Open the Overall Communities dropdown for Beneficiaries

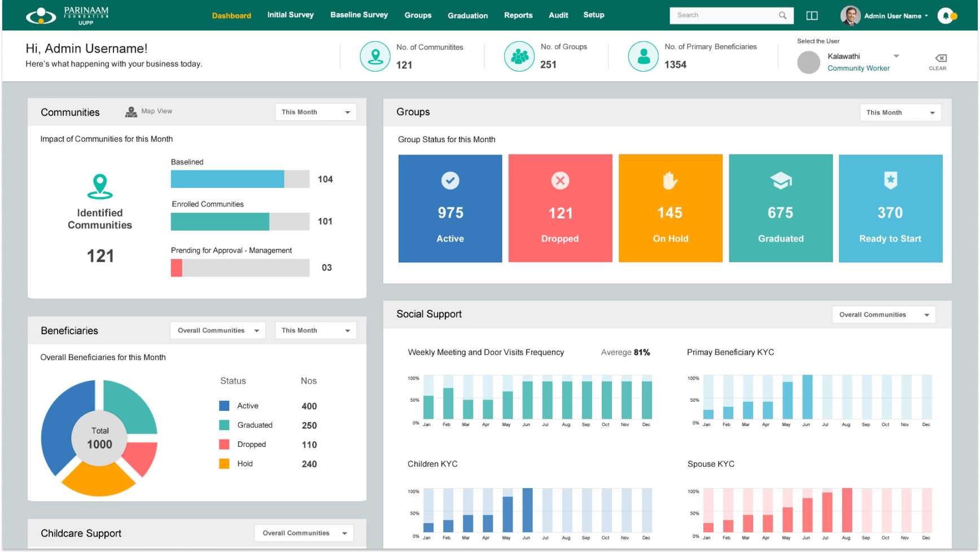(217, 330)
